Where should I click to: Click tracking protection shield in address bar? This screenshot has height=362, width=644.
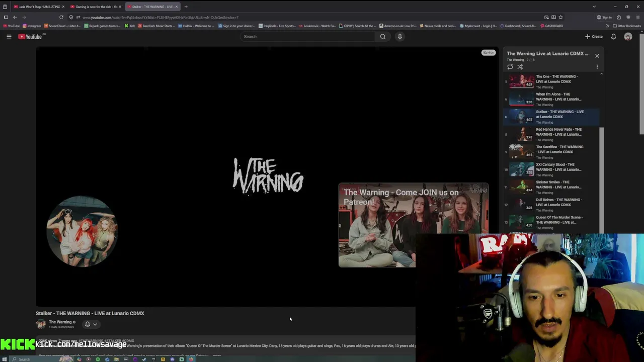(72, 17)
